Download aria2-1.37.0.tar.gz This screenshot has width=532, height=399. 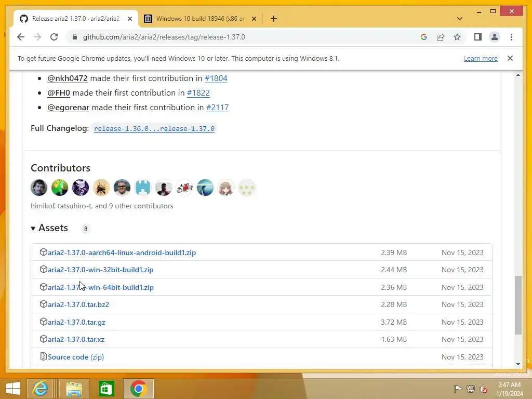pos(76,322)
